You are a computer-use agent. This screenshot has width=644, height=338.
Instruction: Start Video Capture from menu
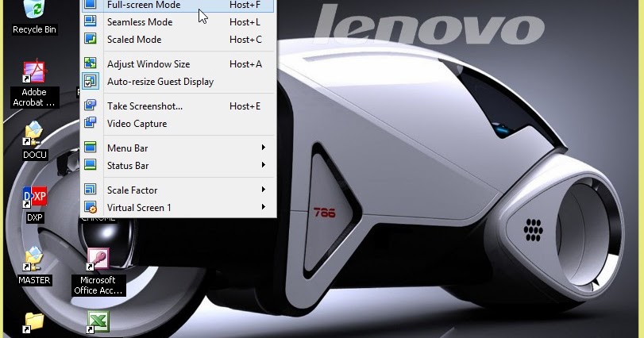(177, 124)
